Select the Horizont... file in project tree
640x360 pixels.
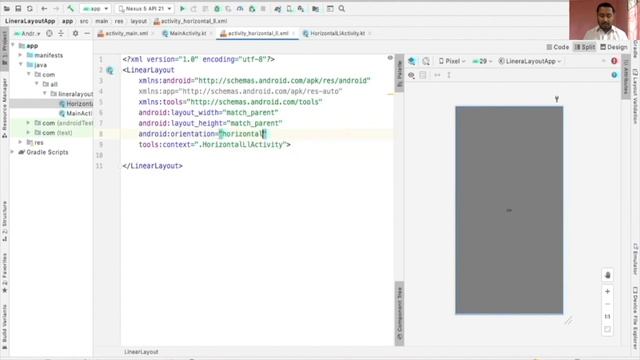[76, 104]
